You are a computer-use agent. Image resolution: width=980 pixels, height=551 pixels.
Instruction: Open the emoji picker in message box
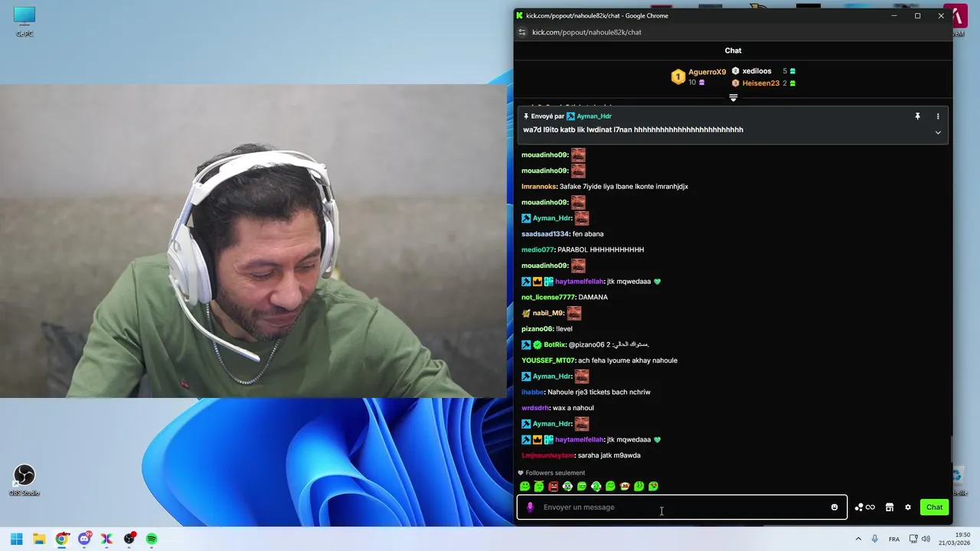[x=835, y=507]
